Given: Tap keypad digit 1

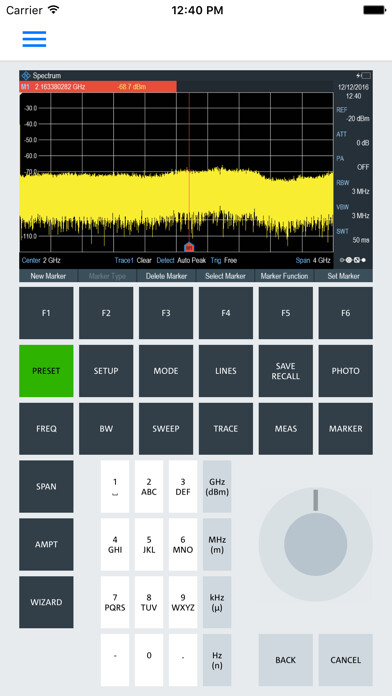Looking at the screenshot, I should [x=115, y=486].
